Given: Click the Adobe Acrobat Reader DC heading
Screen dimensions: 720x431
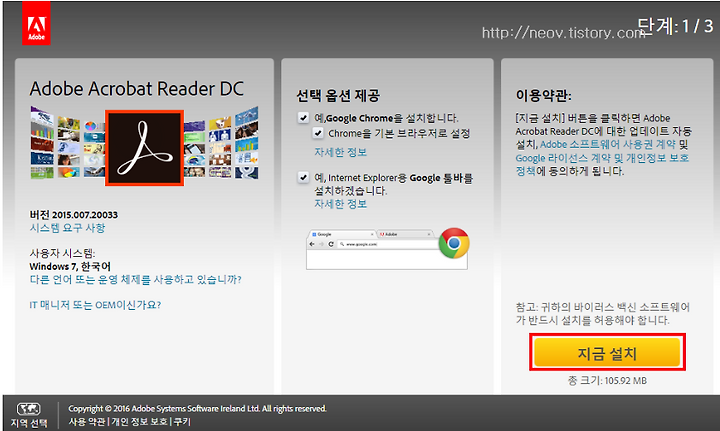Looking at the screenshot, I should click(136, 89).
